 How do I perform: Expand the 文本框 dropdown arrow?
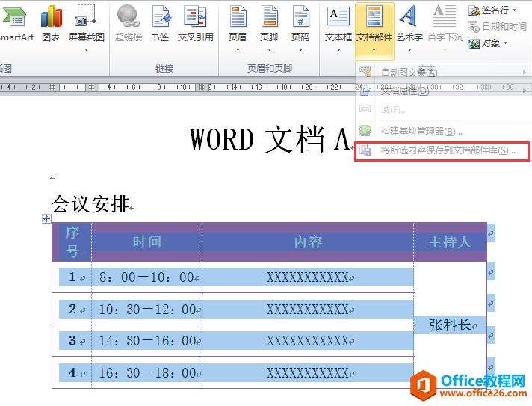click(x=338, y=50)
